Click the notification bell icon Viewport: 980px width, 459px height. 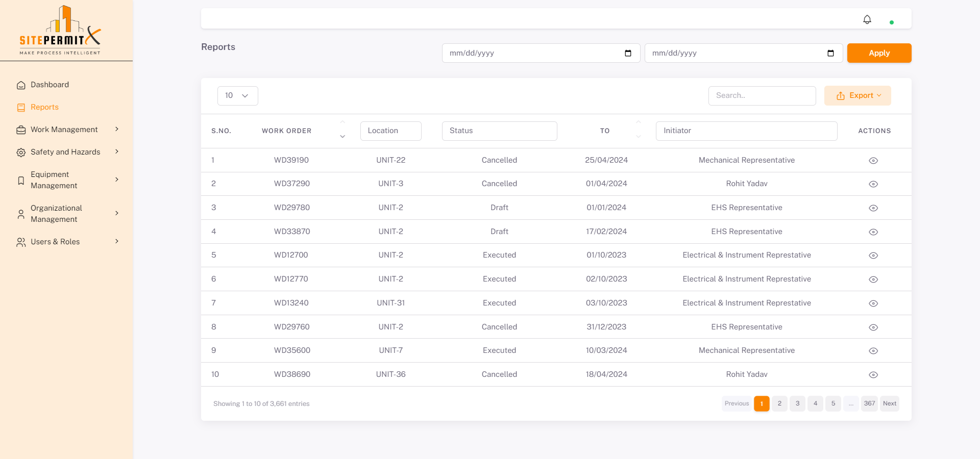[867, 19]
